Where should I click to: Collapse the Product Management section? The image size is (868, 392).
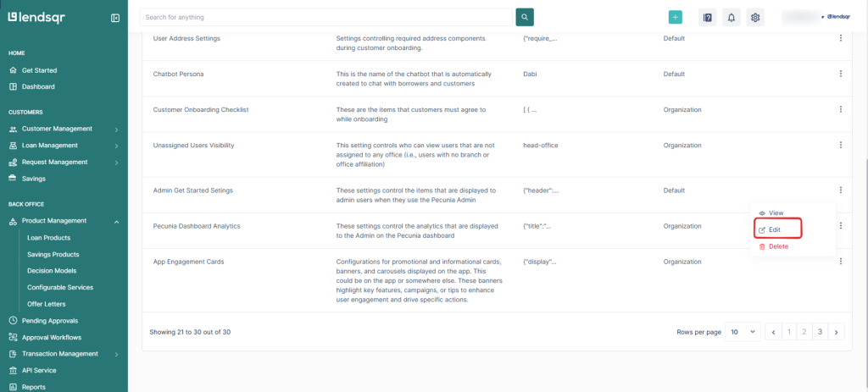coord(116,222)
